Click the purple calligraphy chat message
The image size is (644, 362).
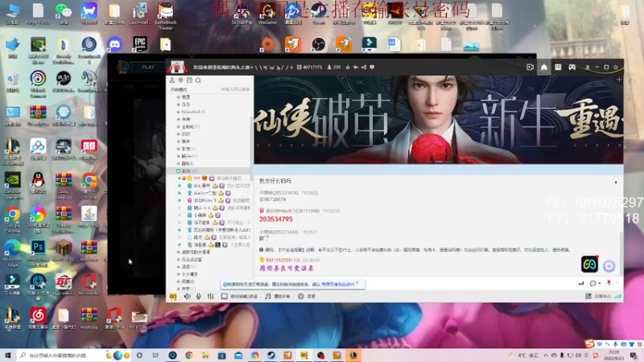coord(287,268)
